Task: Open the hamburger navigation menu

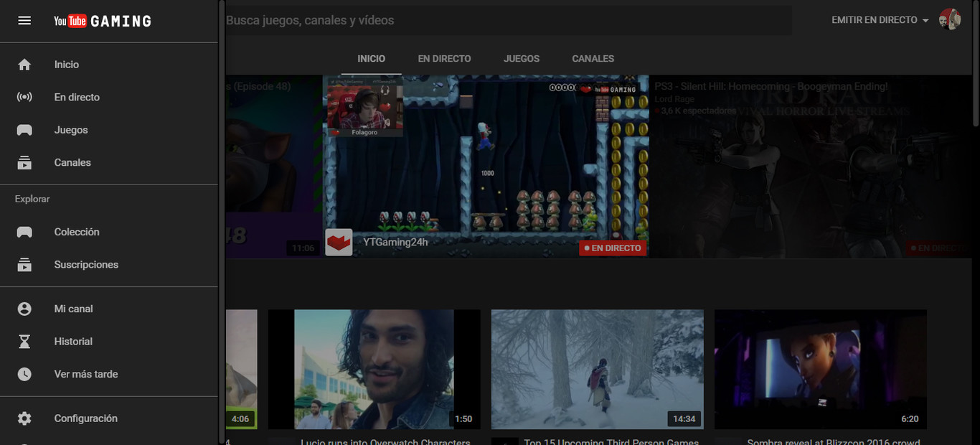Action: click(x=24, y=20)
